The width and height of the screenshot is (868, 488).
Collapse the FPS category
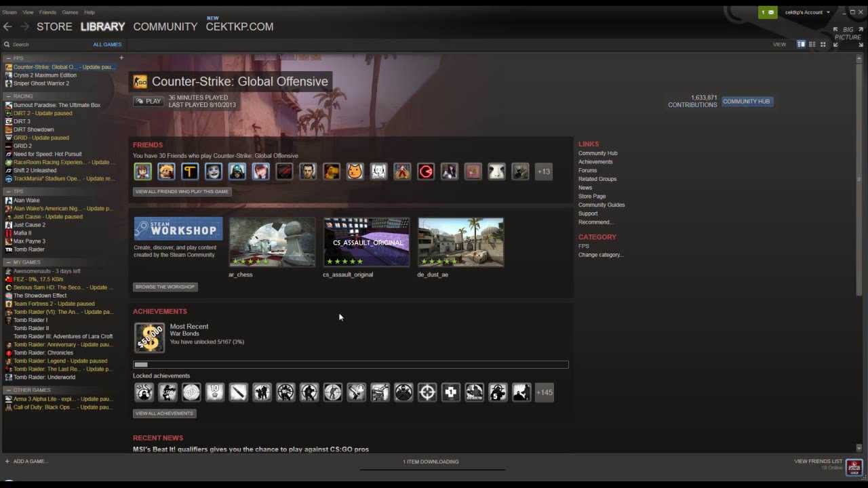7,58
